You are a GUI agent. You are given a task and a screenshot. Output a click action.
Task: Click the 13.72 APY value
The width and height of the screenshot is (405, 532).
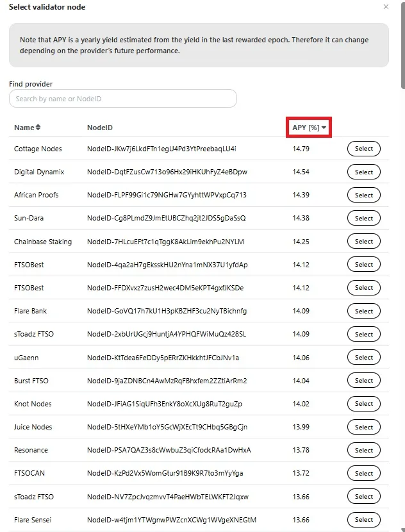301,473
